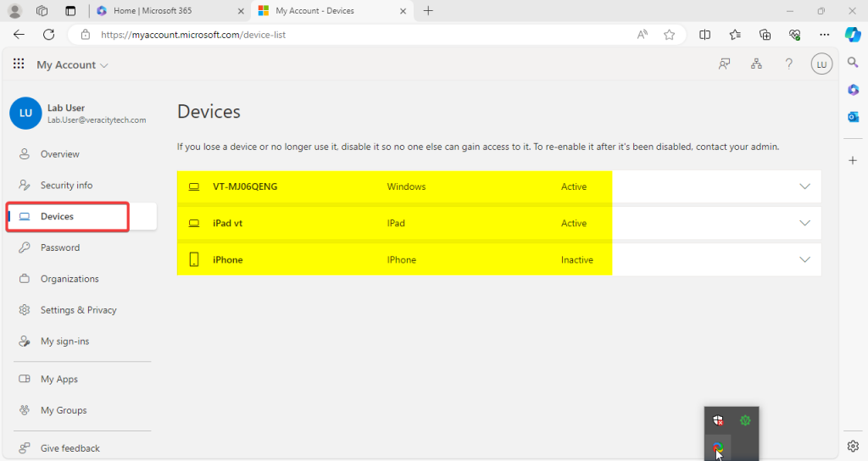Open My sign-ins page
The image size is (868, 461).
pyautogui.click(x=64, y=342)
